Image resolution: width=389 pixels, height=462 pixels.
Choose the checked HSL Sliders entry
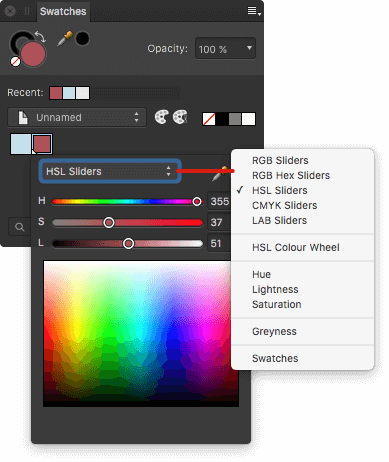280,190
